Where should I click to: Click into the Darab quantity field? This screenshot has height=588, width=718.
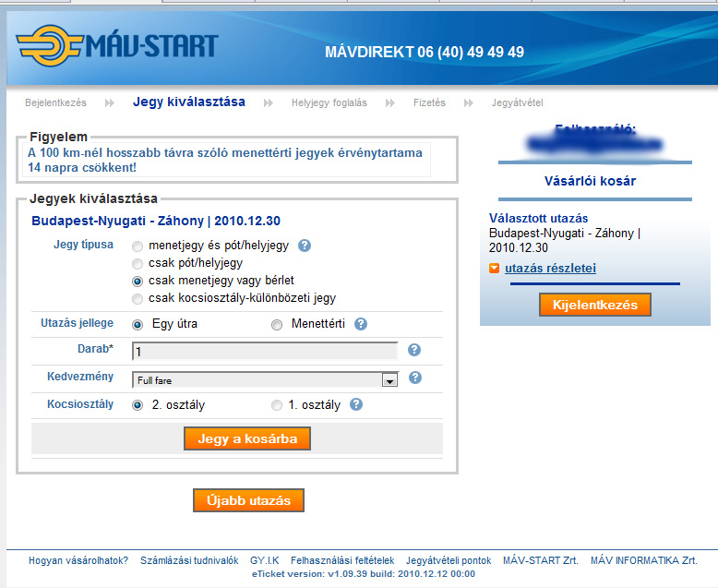[265, 351]
